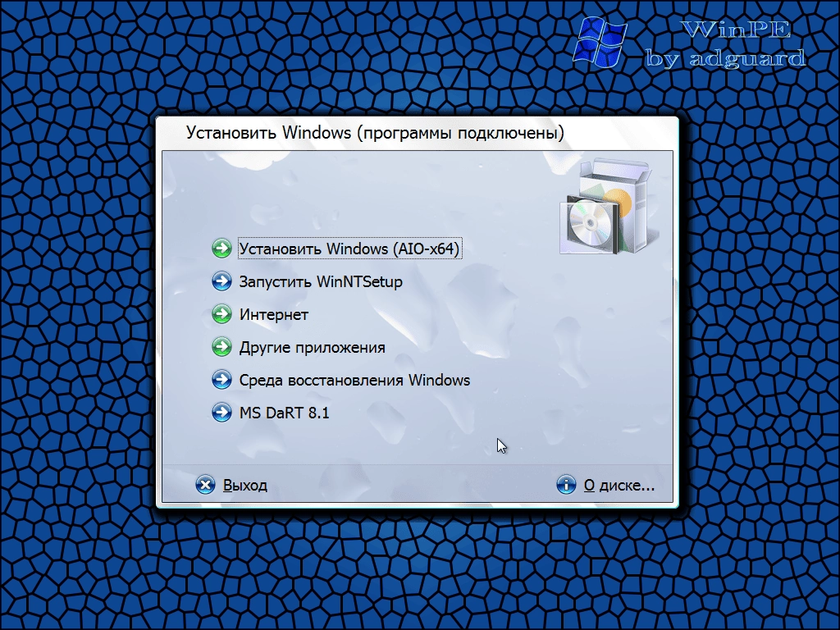The image size is (840, 630).
Task: Select Установить Windows (AIO-x64) option
Action: click(349, 249)
